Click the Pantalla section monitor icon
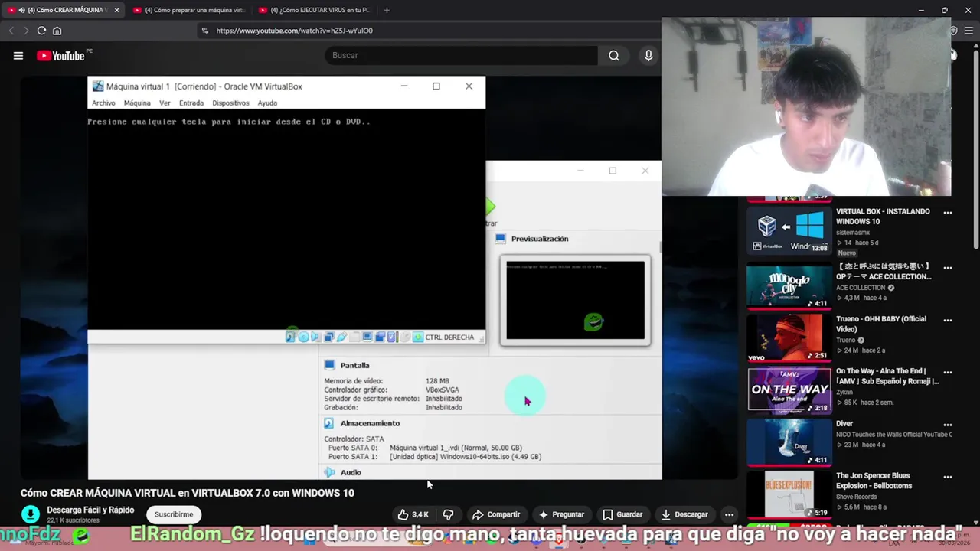Screen dimensions: 980x551 [x=329, y=365]
